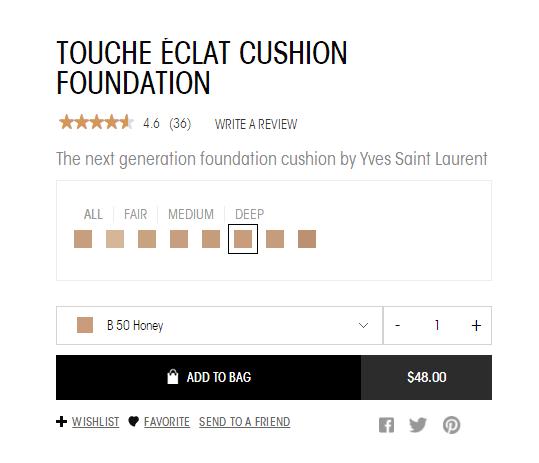Decrease quantity with minus button

[x=397, y=325]
